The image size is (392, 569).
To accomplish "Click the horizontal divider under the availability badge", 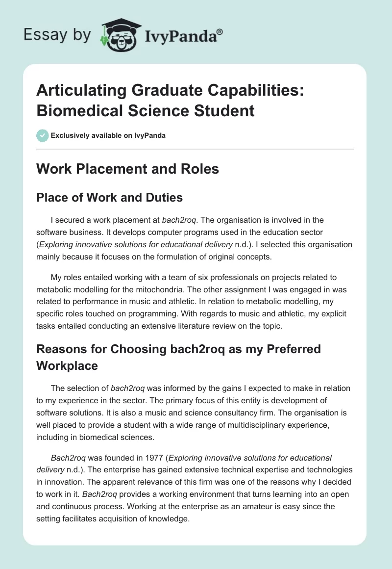I will 196,149.
